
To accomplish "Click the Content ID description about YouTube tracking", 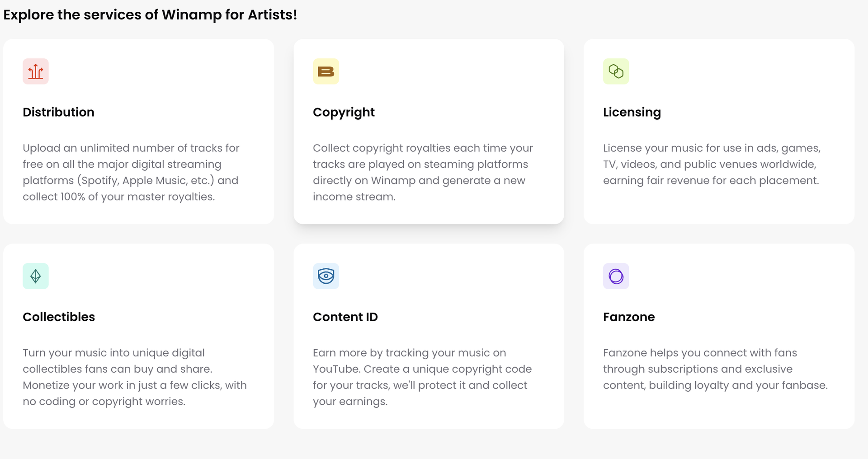I will 422,377.
